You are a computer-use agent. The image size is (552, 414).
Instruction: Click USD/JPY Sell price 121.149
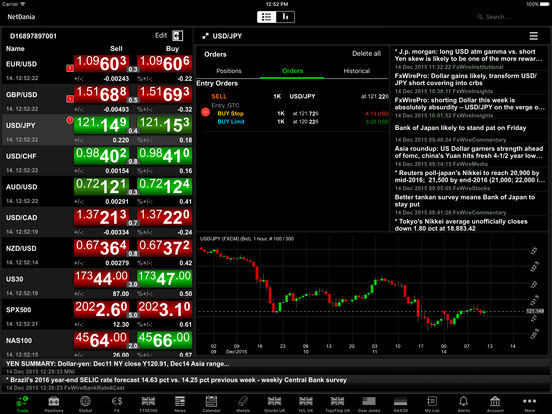click(x=101, y=125)
